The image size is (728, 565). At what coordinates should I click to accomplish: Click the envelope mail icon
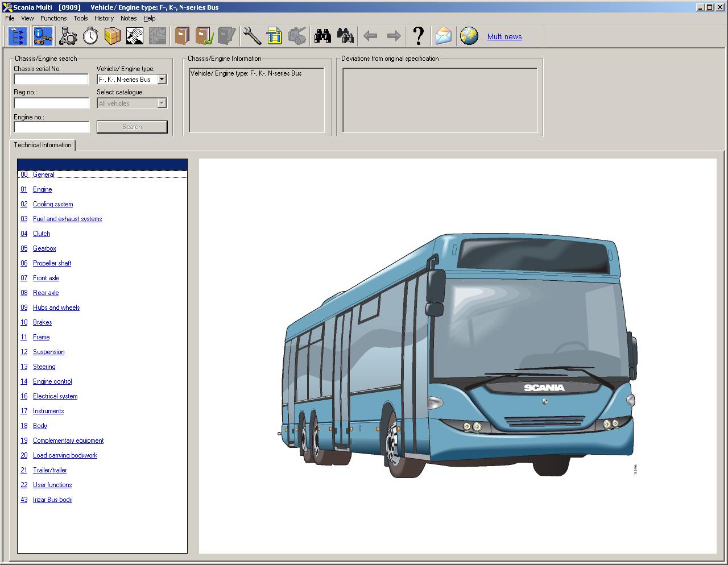tap(443, 36)
